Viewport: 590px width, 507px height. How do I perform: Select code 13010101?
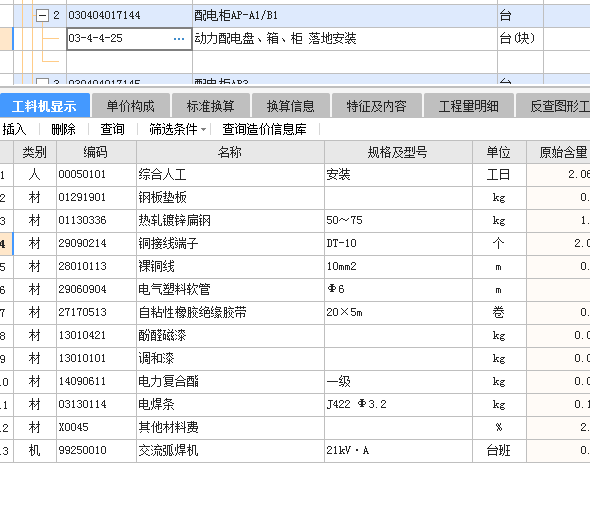tap(96, 359)
